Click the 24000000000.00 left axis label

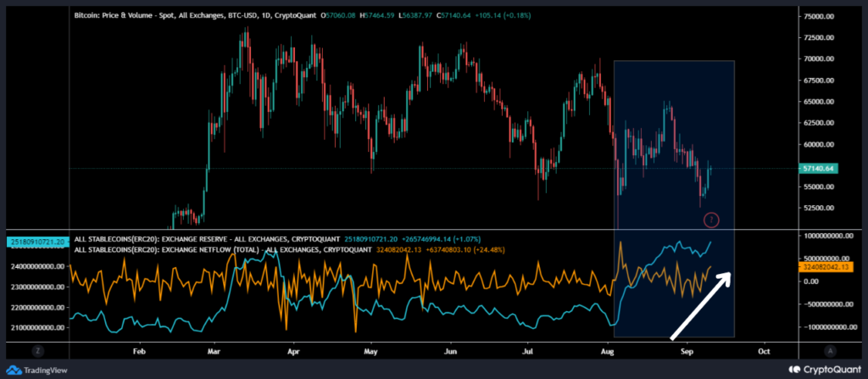pyautogui.click(x=36, y=266)
